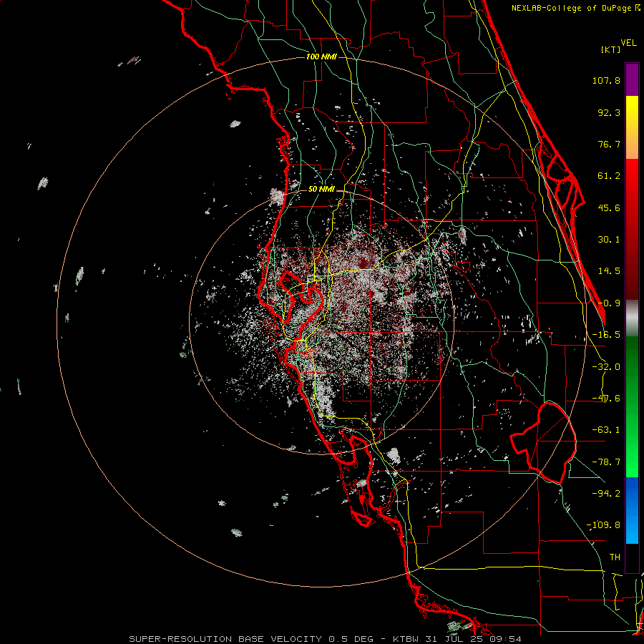
Task: Click the 100 NMI range ring label
Action: [321, 57]
